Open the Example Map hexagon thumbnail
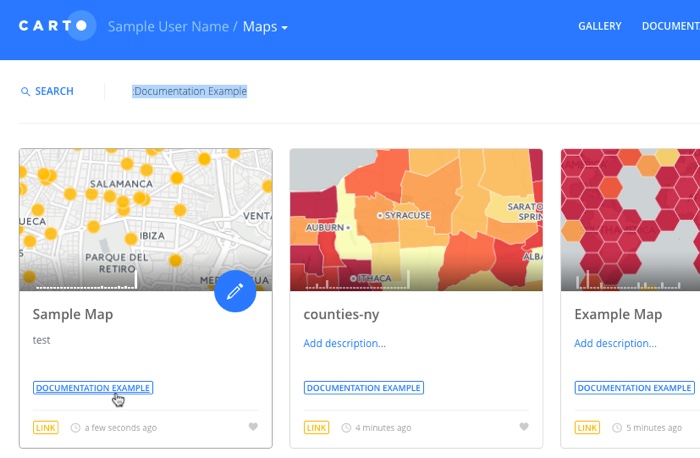700x458 pixels. click(x=630, y=220)
